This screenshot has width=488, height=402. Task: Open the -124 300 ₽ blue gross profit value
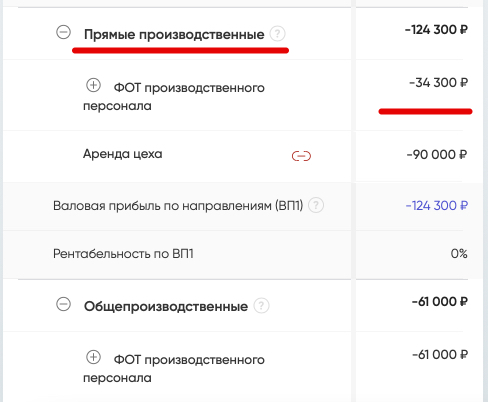[x=437, y=205]
